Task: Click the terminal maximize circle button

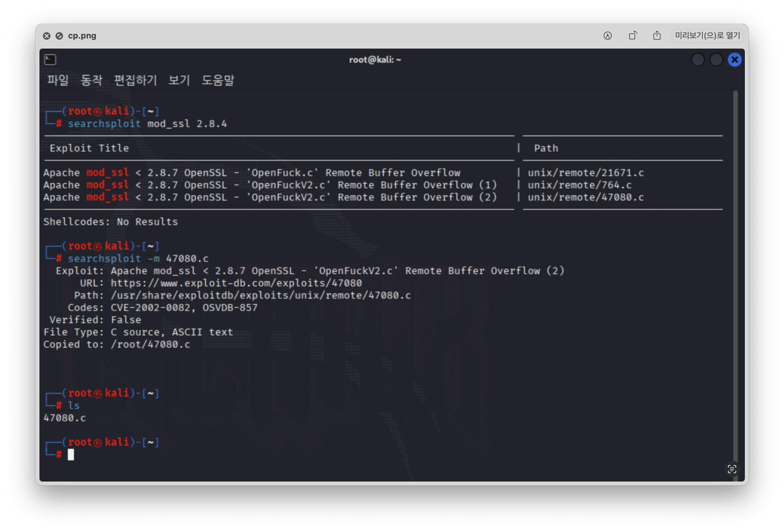Action: (x=716, y=60)
